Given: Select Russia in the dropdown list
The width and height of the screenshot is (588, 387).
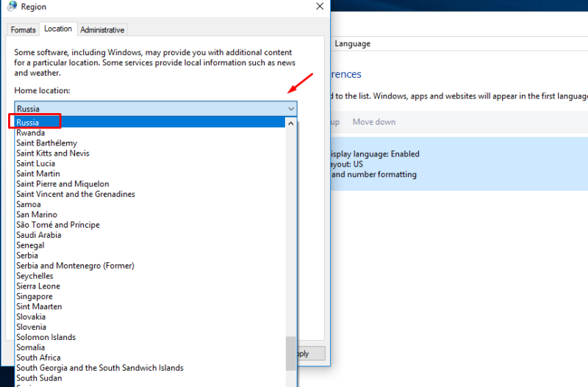Looking at the screenshot, I should point(27,123).
